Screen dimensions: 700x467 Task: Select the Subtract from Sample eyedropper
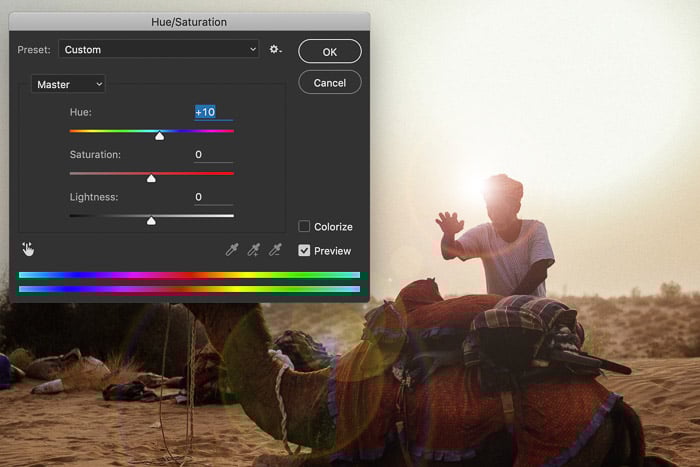coord(275,250)
